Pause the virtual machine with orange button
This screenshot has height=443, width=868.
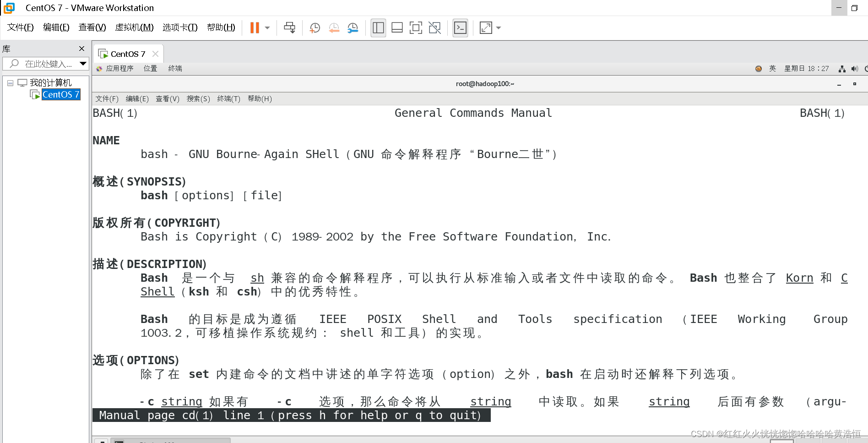tap(255, 28)
